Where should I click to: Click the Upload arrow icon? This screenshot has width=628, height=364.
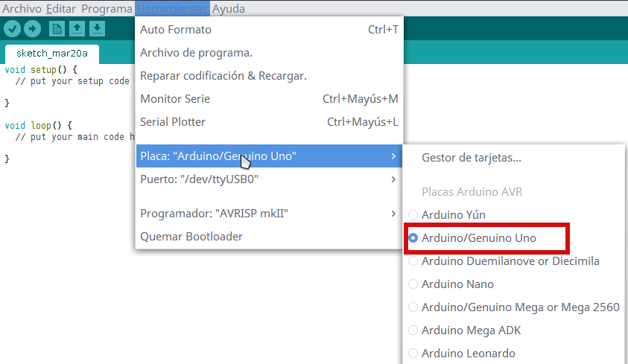coord(32,29)
